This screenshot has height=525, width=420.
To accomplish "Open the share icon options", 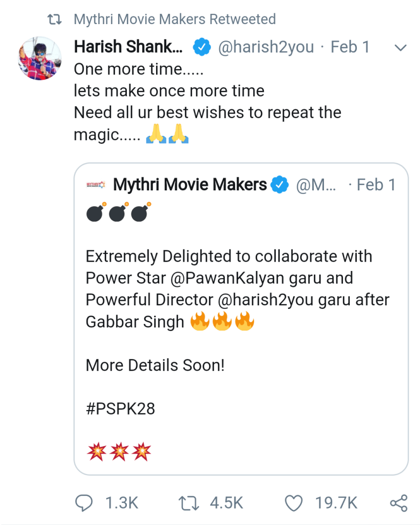I will [x=398, y=503].
